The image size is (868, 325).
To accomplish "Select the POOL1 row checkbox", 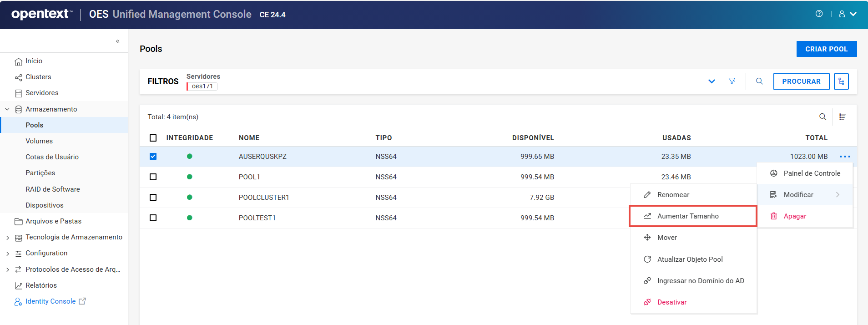I will tap(153, 177).
